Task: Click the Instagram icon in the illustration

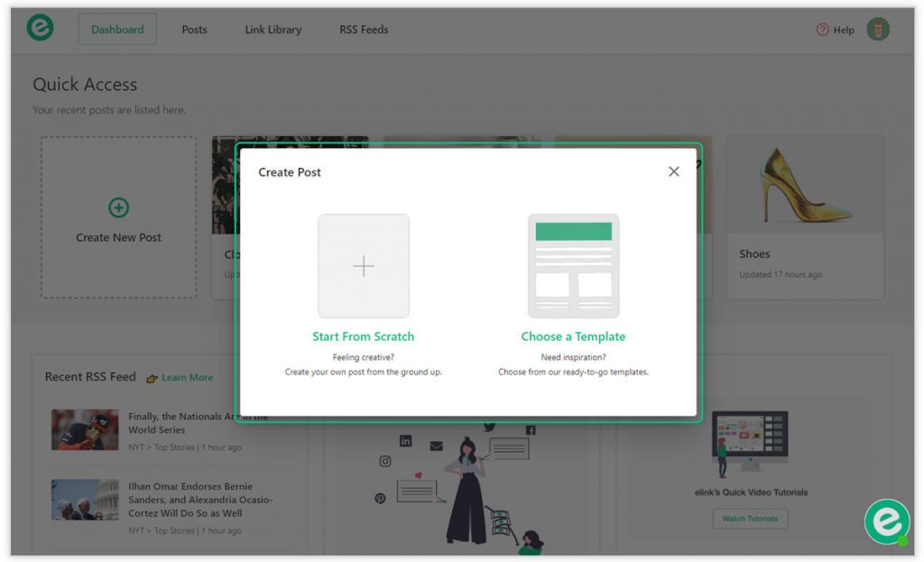Action: tap(385, 461)
